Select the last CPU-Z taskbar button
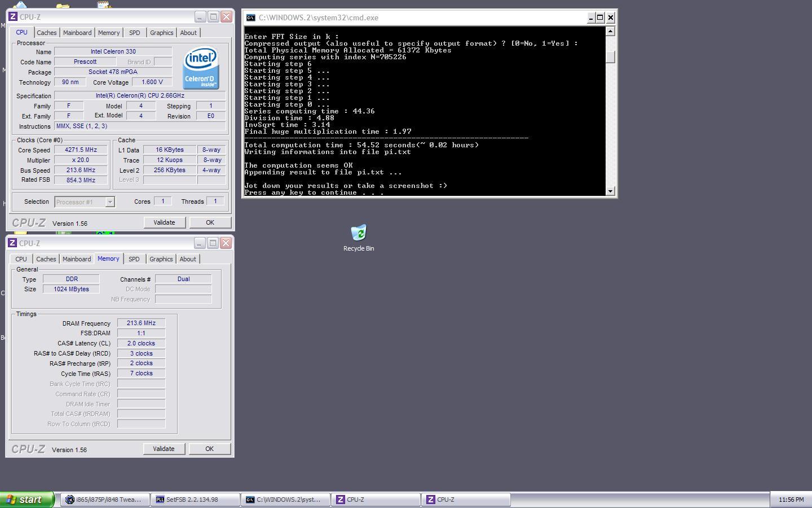812x508 pixels. 466,500
